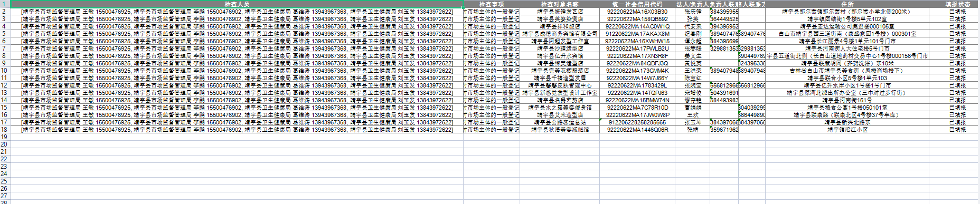Image resolution: width=980 pixels, height=204 pixels.
Task: Click the cell with name 陈宝红
Action: [x=692, y=77]
